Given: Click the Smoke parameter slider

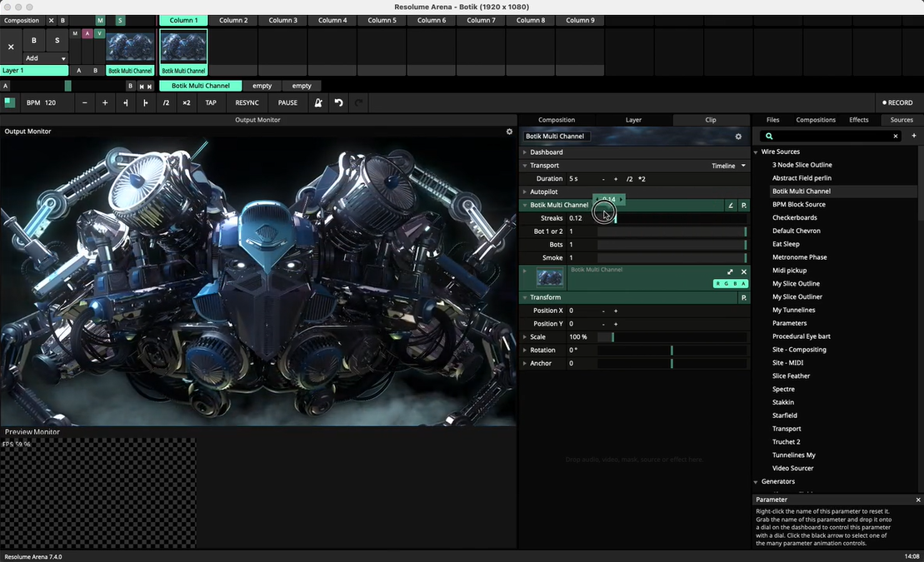Looking at the screenshot, I should click(x=671, y=258).
